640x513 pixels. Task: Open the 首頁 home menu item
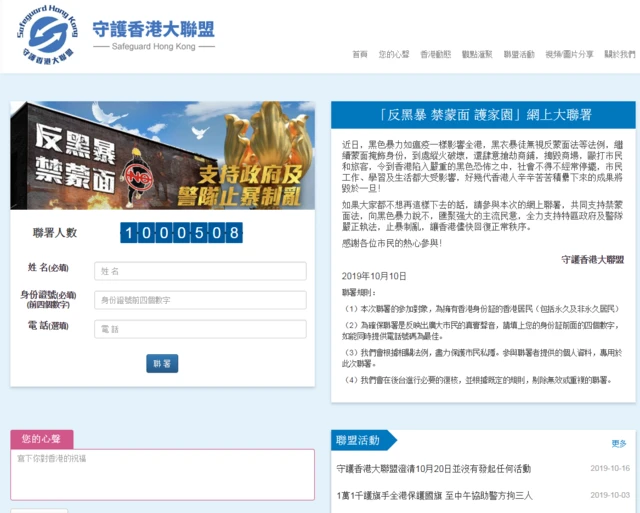coord(360,54)
